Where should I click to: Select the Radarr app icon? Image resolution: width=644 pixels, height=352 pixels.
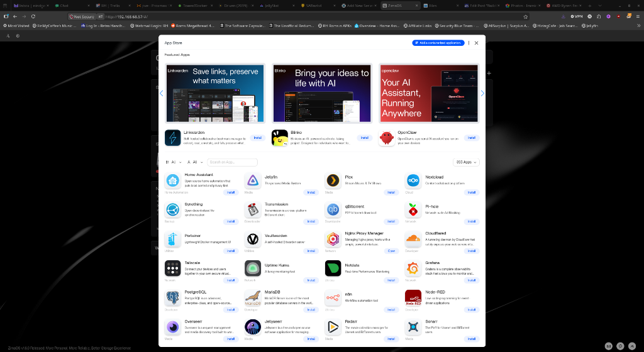coord(333,327)
